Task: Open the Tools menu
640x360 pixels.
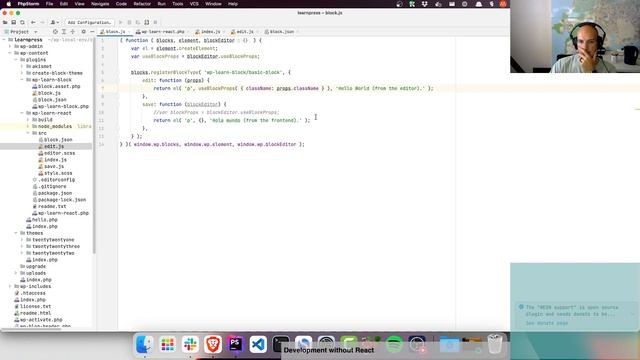Action: [x=178, y=4]
